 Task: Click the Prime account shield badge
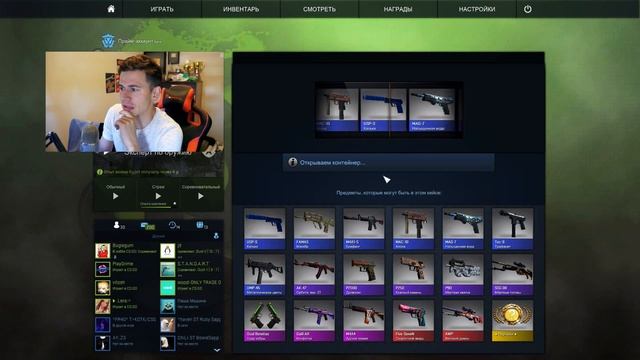pyautogui.click(x=108, y=41)
